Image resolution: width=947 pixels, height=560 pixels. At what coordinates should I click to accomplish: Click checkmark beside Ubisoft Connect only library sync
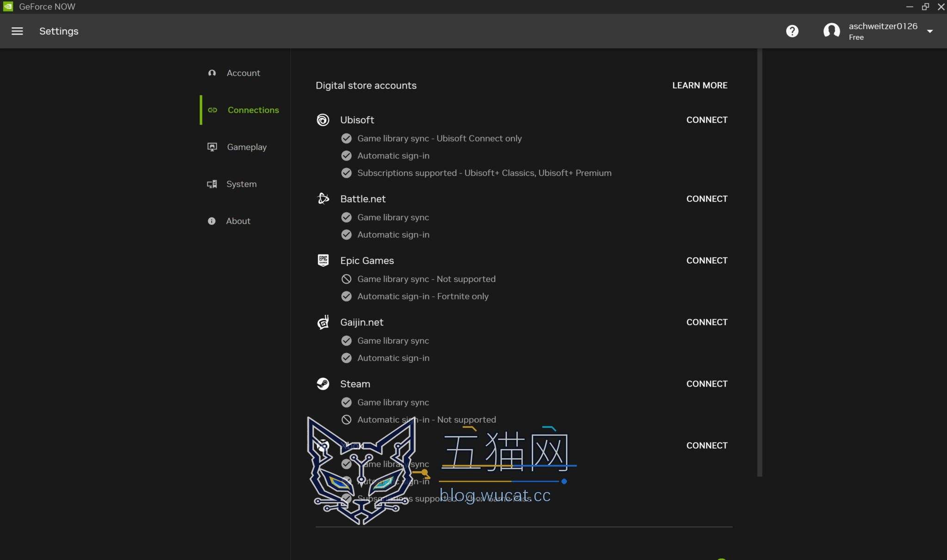click(346, 138)
